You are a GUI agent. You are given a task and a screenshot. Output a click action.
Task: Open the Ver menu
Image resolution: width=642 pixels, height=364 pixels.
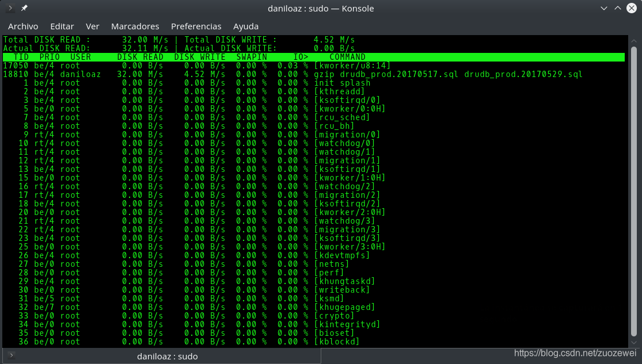[93, 26]
